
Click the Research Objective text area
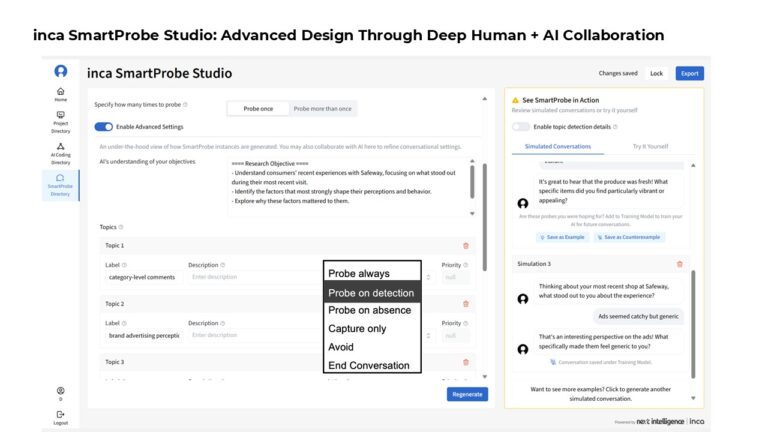[x=349, y=187]
